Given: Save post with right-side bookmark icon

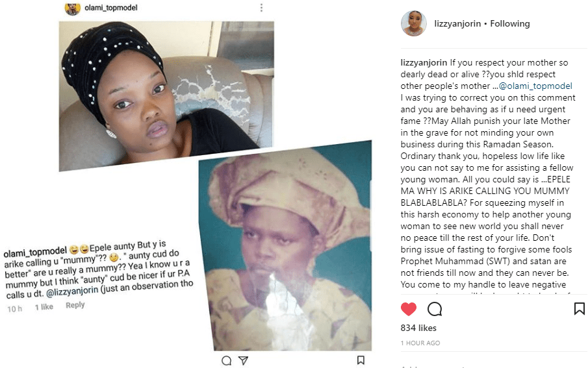Looking at the screenshot, I should [x=579, y=309].
